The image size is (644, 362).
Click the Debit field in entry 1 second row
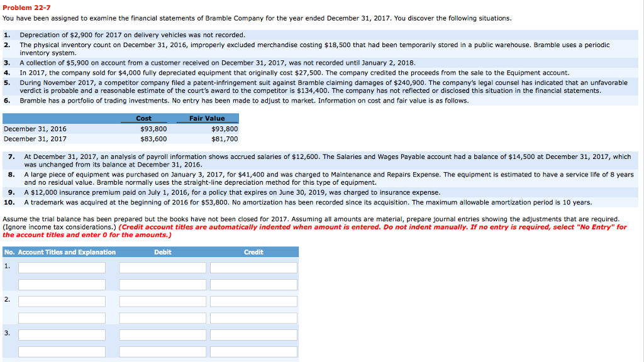pyautogui.click(x=162, y=284)
